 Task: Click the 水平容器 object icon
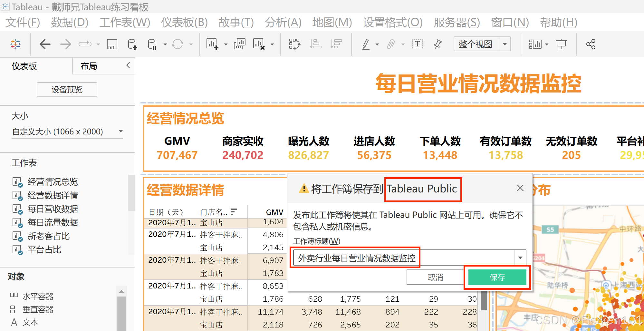pos(14,295)
